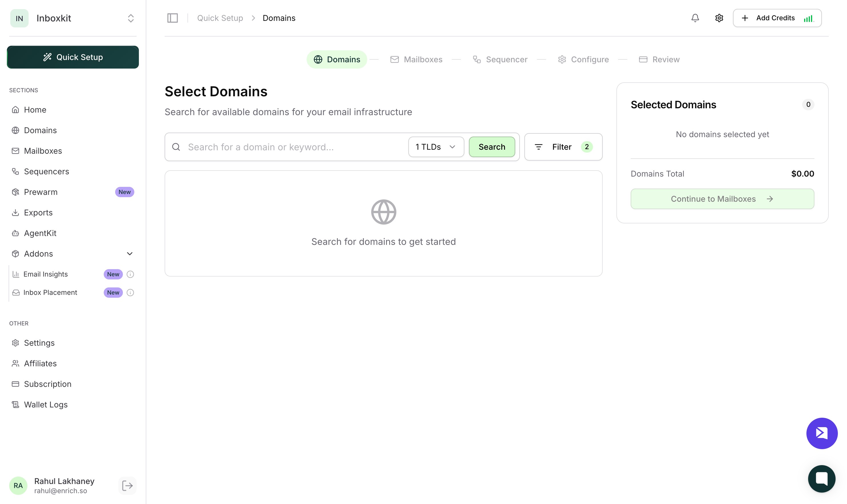Switch to the Mailboxes step
Viewport: 847px width, 504px height.
[x=416, y=59]
